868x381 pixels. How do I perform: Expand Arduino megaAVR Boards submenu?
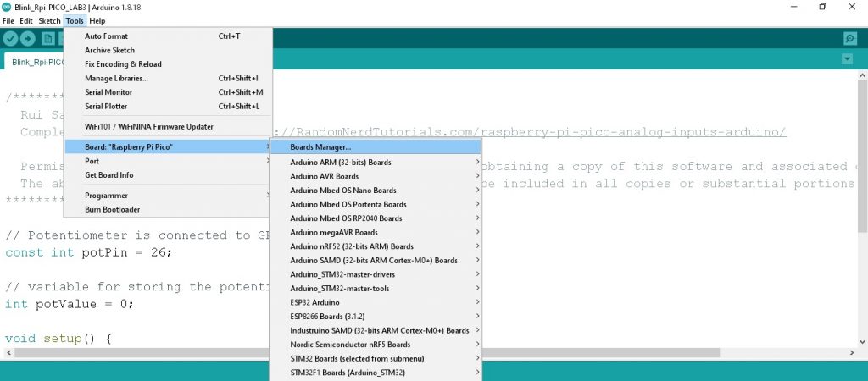click(376, 232)
